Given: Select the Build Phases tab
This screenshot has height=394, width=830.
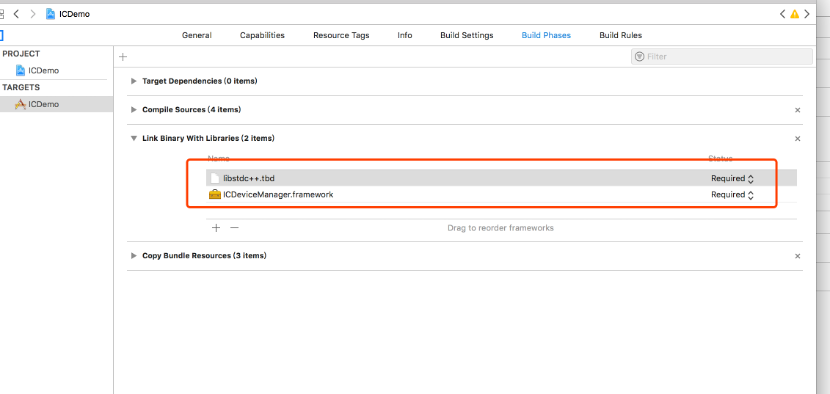Looking at the screenshot, I should 546,35.
